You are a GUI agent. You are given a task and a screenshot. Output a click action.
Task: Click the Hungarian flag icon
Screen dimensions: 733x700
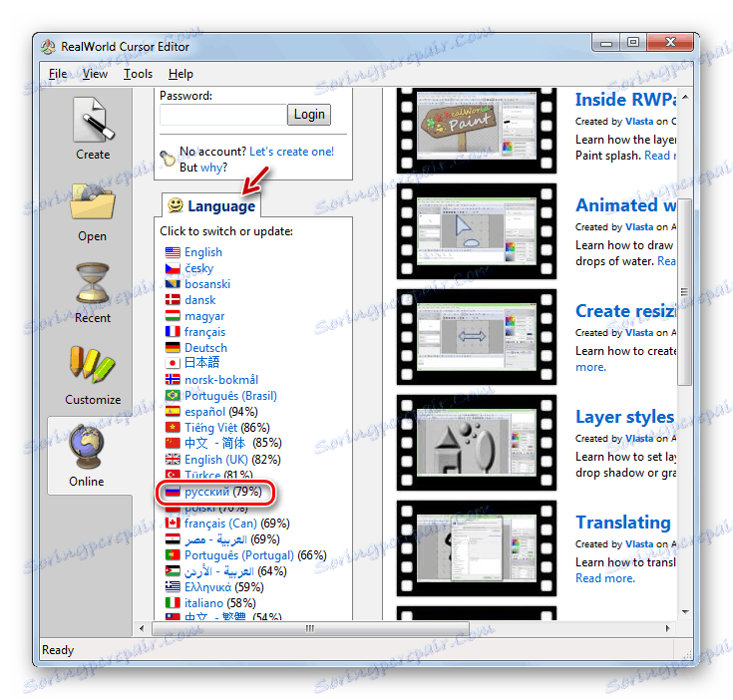173,316
